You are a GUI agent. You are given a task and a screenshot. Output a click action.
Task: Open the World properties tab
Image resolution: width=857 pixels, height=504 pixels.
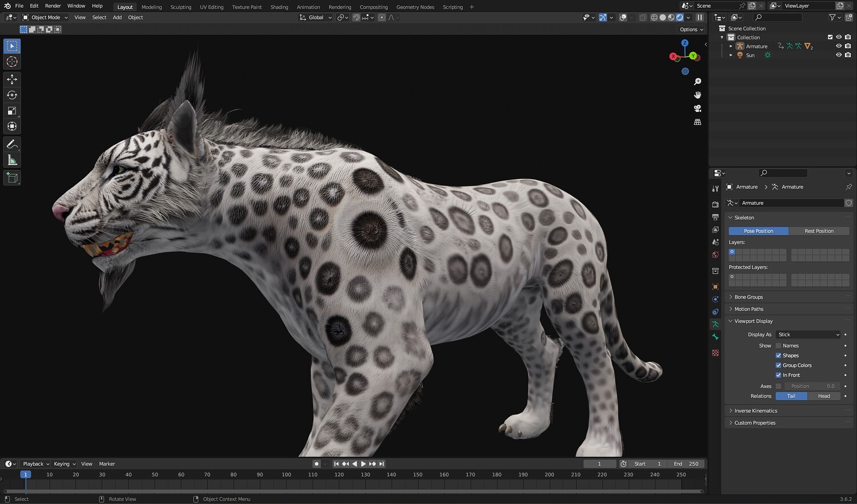click(x=715, y=255)
